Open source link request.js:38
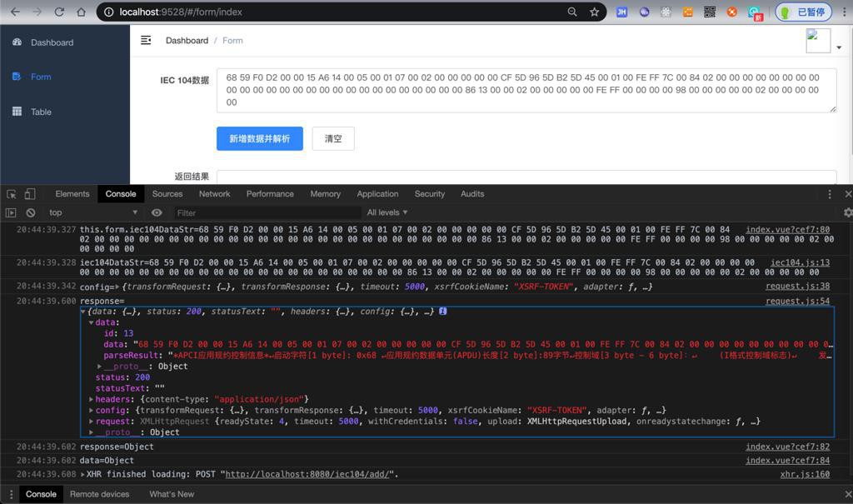The height and width of the screenshot is (504, 853). click(797, 287)
